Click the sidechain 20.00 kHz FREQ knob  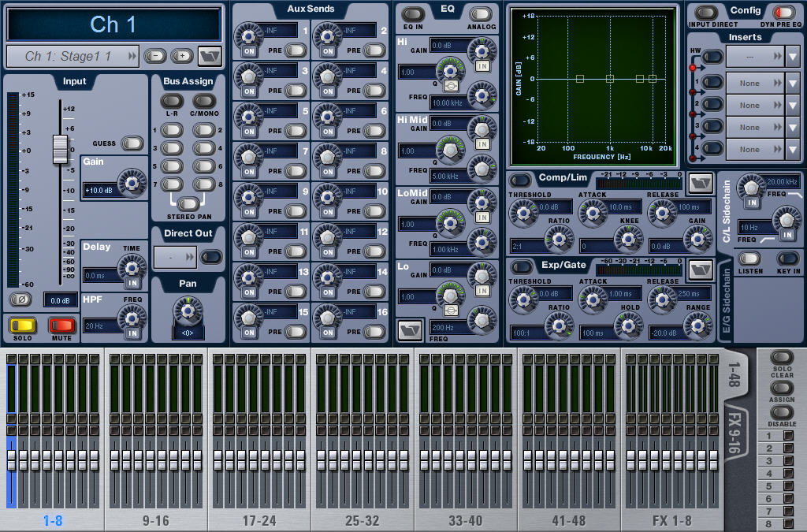click(751, 186)
